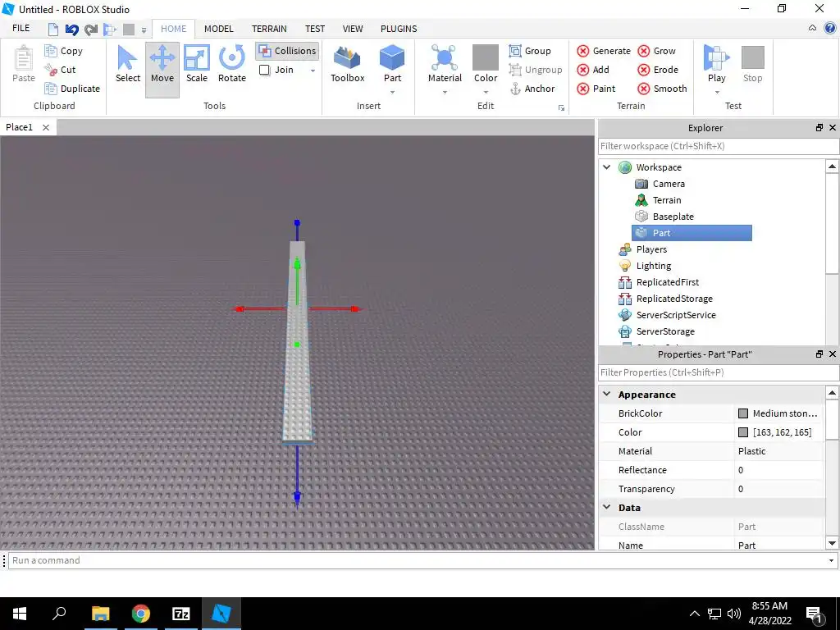Toggle the Collisions option
This screenshot has width=840, height=630.
point(287,51)
